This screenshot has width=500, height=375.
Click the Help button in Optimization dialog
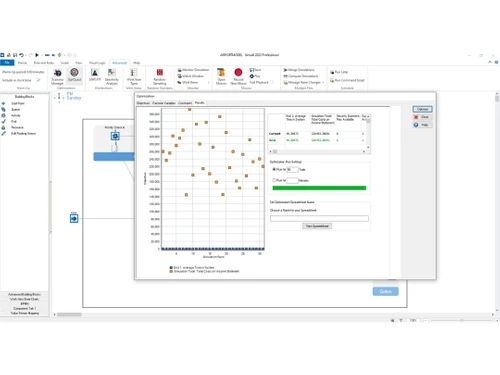point(422,125)
